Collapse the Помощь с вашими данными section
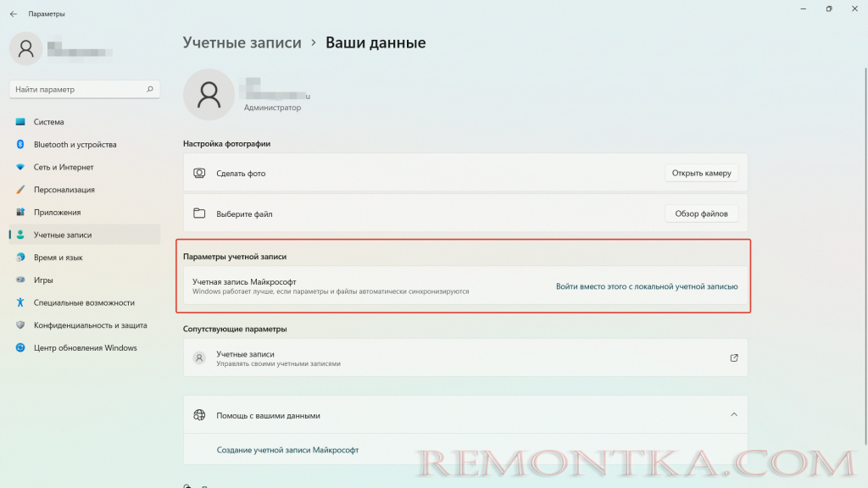Screen dimensions: 868x488 coord(734,415)
